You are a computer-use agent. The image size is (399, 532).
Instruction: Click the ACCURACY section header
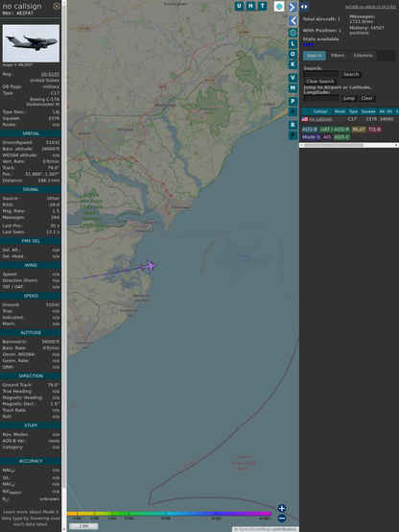click(x=31, y=461)
